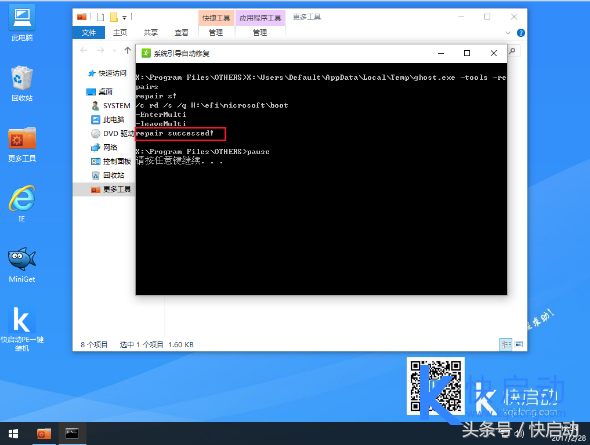The width and height of the screenshot is (590, 445).
Task: Select 网络 in the navigation pane
Action: (104, 147)
